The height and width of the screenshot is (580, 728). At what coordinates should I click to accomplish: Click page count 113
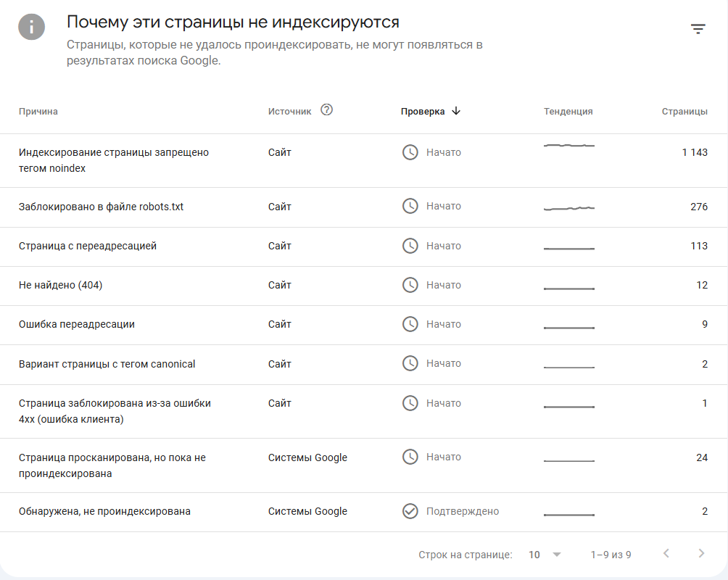pyautogui.click(x=699, y=246)
